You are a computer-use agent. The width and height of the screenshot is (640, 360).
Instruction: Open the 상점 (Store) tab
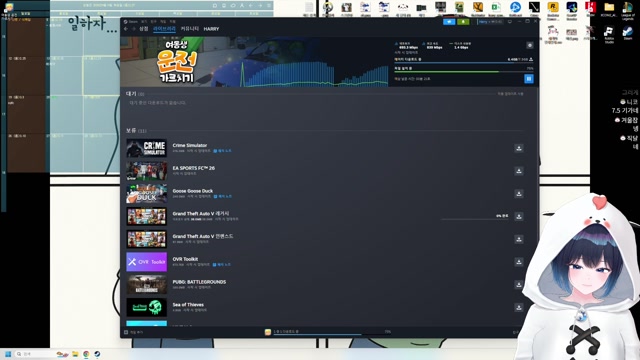pos(144,29)
